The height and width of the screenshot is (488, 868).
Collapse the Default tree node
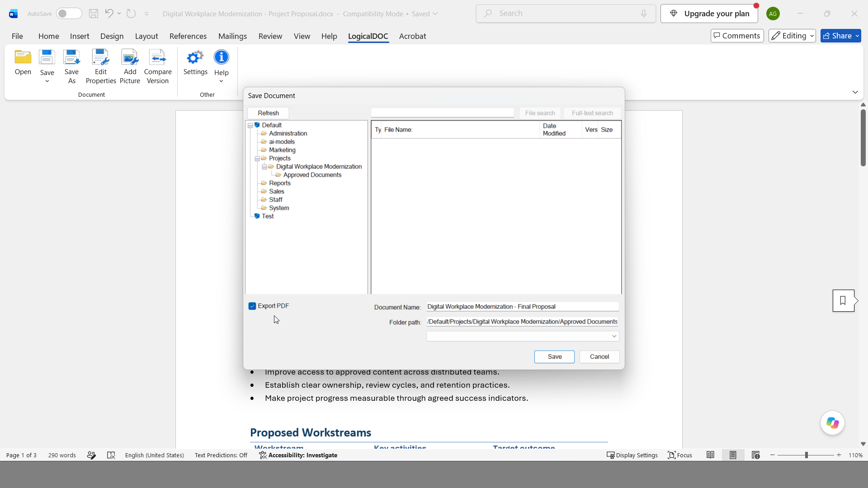click(x=250, y=125)
